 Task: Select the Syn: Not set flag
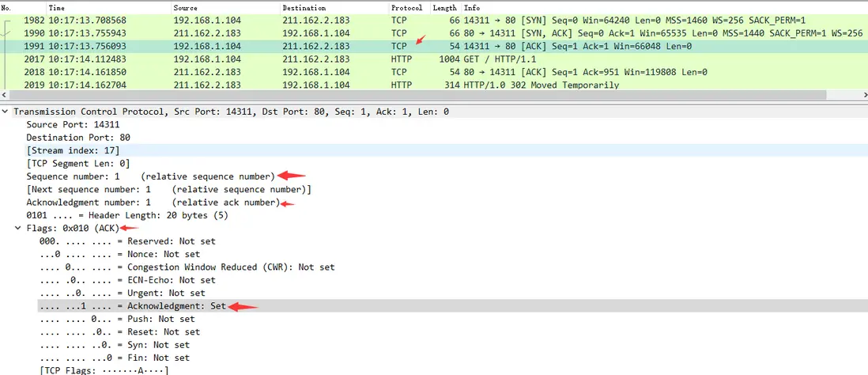tap(115, 344)
